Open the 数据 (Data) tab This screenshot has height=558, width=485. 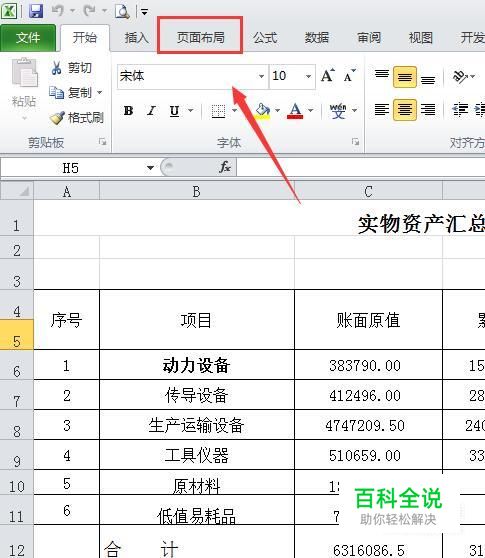[x=317, y=38]
